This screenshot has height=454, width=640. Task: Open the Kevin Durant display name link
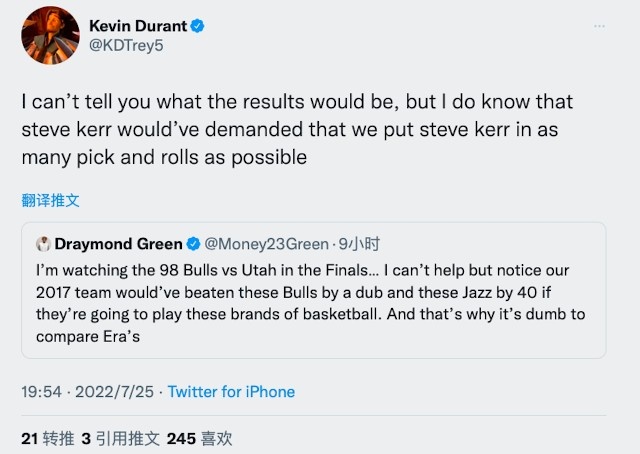click(138, 26)
